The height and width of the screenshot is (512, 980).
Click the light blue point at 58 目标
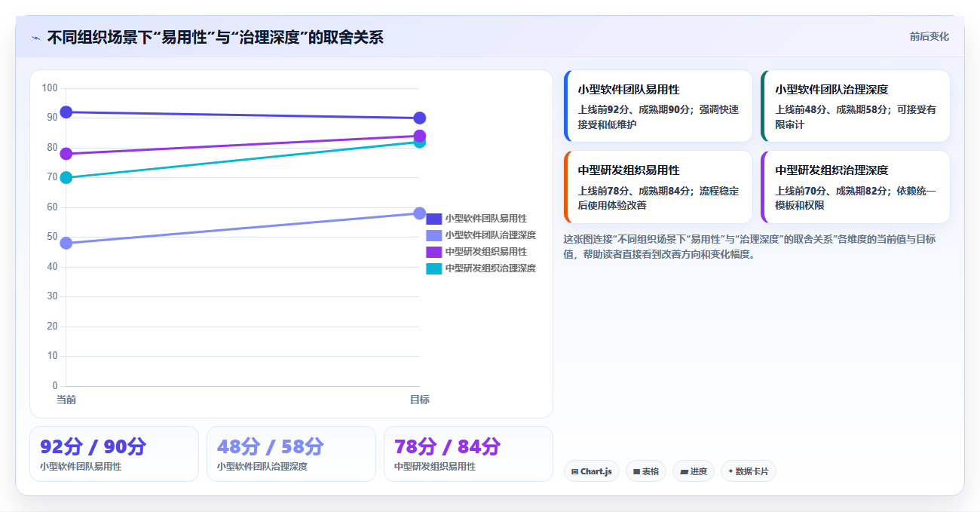click(420, 213)
